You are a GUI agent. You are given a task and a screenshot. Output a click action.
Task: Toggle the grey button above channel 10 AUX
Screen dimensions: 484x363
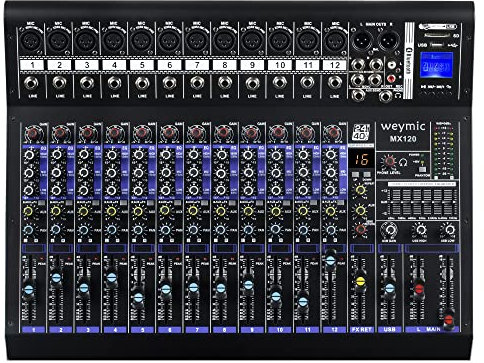(x=287, y=203)
